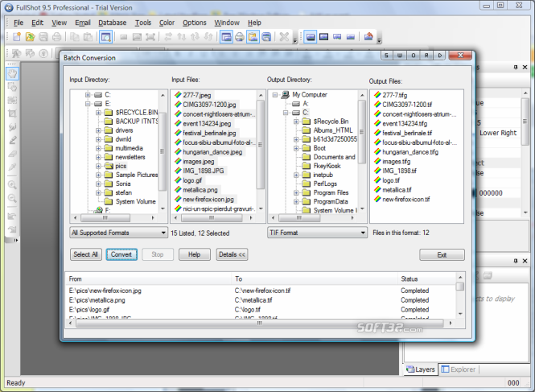The width and height of the screenshot is (535, 392).
Task: Click the clipboard capture-output toolbar icon
Action: [x=253, y=36]
